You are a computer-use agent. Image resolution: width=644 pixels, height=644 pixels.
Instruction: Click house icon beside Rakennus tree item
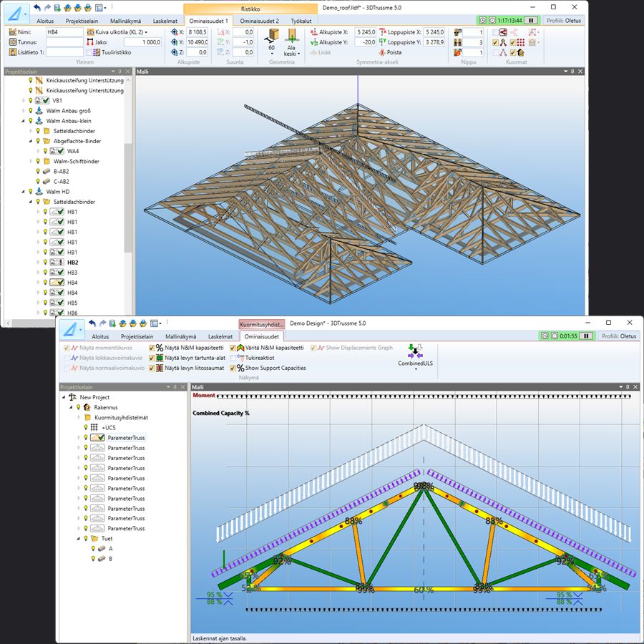[87, 407]
